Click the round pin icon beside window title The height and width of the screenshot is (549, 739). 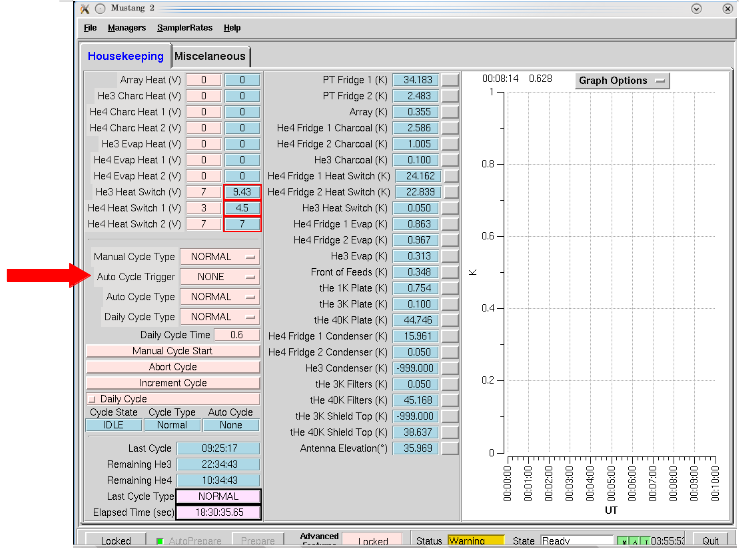(x=100, y=8)
